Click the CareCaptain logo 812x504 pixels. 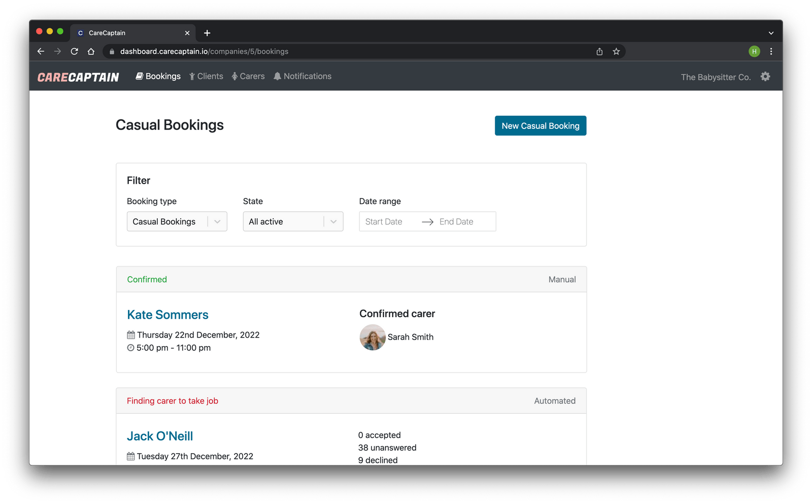[77, 76]
